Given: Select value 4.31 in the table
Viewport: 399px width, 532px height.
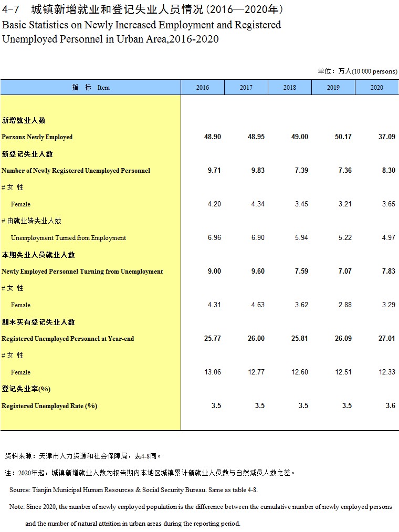Looking at the screenshot, I should point(214,305).
